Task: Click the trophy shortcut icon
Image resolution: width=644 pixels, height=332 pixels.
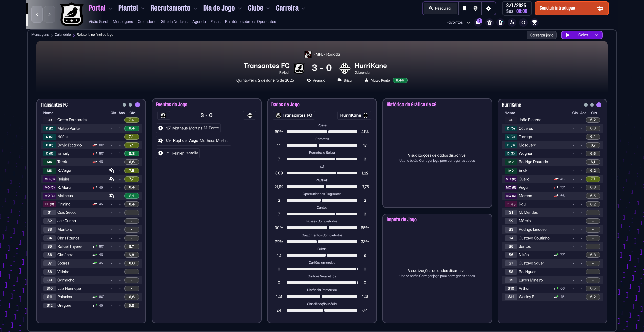Action: pos(534,22)
